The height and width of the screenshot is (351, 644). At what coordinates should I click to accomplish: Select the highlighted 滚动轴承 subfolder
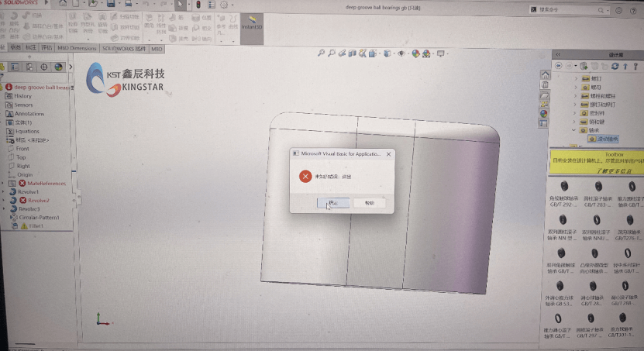point(604,139)
